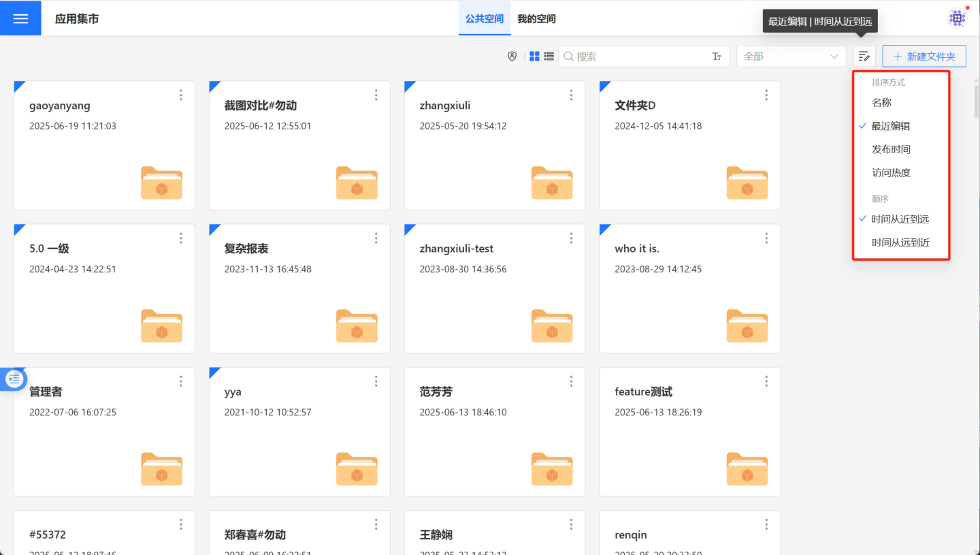This screenshot has width=980, height=555.
Task: Click the Tt case-sensitive search icon
Action: pyautogui.click(x=717, y=57)
